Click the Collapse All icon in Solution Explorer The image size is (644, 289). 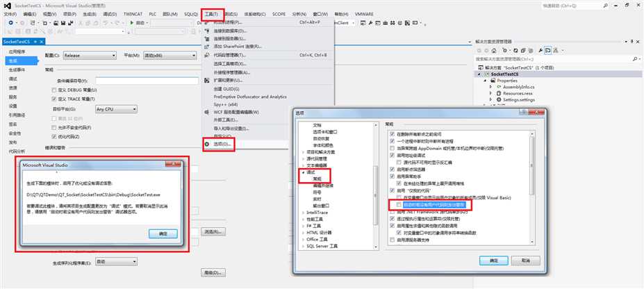pos(523,51)
